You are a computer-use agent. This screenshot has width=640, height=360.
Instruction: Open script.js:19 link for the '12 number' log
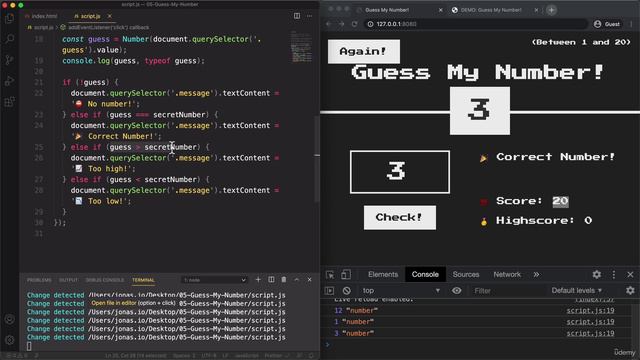(x=590, y=311)
